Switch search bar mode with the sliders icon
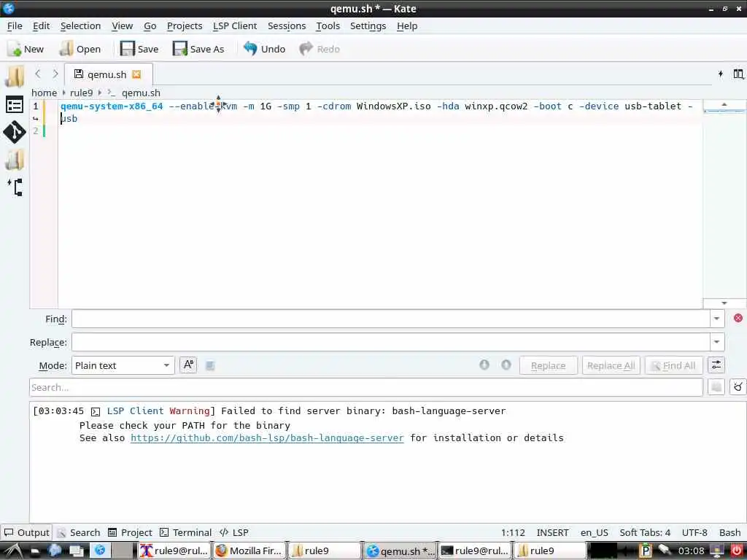The image size is (747, 560). 716,365
